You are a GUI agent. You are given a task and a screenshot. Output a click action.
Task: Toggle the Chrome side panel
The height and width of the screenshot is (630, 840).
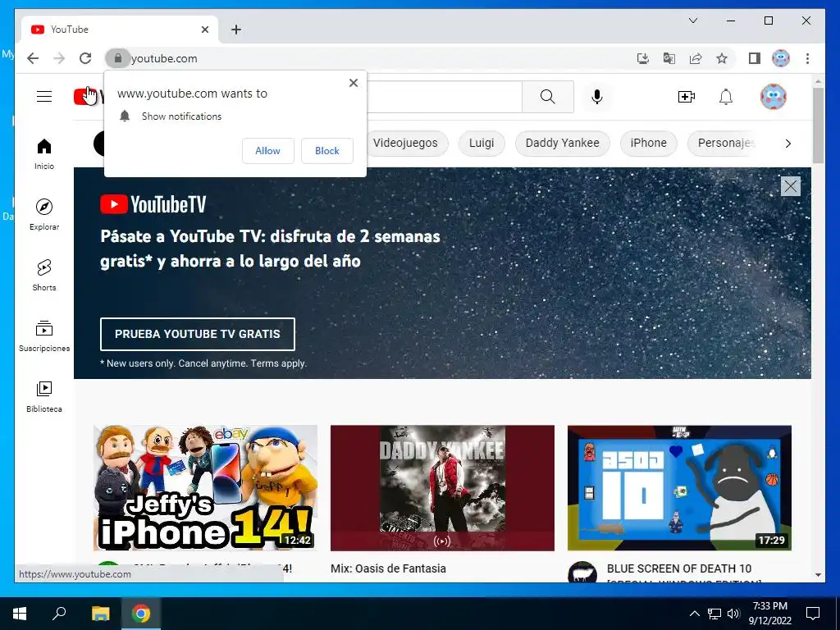755,58
